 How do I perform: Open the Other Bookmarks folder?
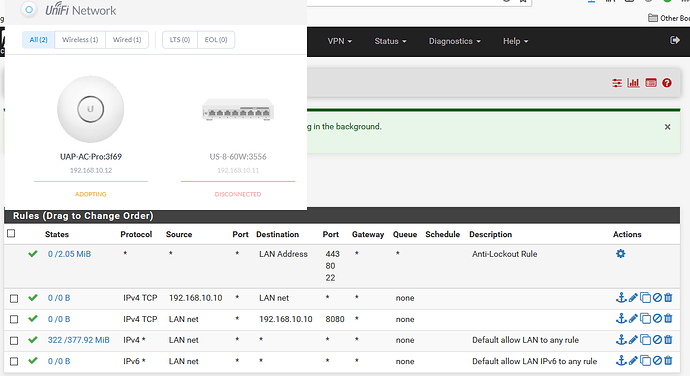click(x=669, y=18)
